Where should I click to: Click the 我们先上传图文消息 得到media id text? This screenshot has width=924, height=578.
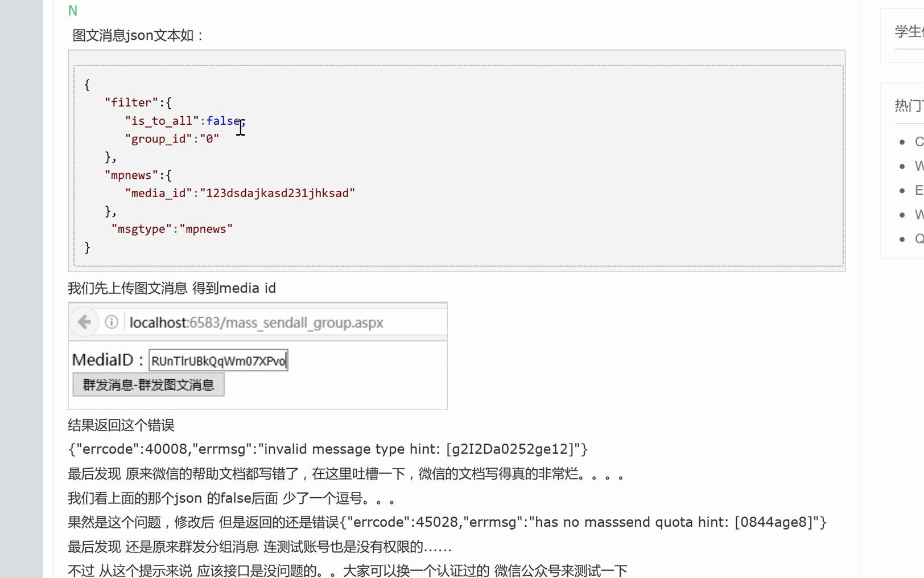[x=172, y=288]
